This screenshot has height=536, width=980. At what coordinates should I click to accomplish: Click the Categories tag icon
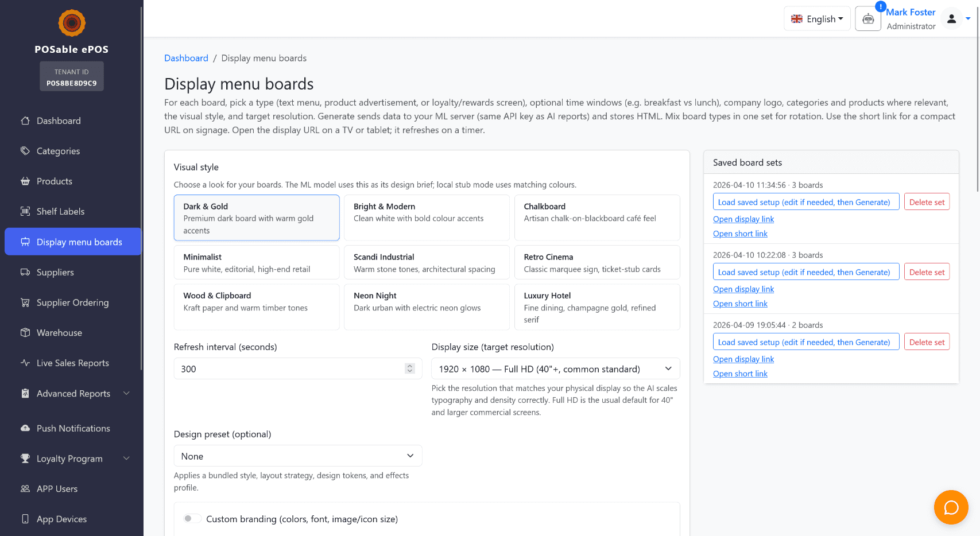pos(25,151)
